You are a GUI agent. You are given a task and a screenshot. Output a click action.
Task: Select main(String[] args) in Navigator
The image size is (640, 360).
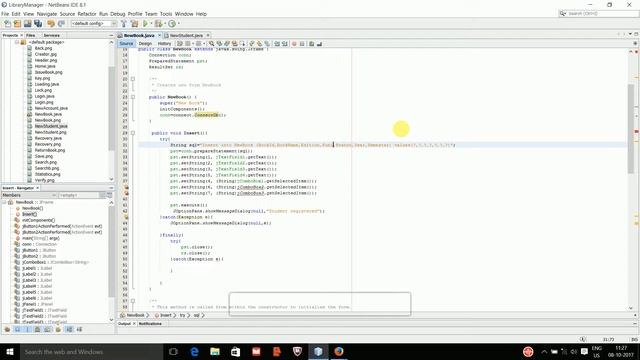tap(41, 238)
